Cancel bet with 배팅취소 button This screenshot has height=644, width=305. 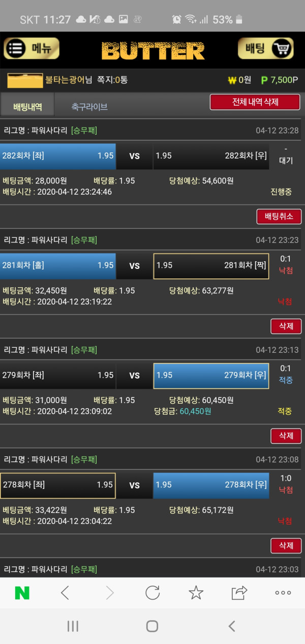[279, 217]
